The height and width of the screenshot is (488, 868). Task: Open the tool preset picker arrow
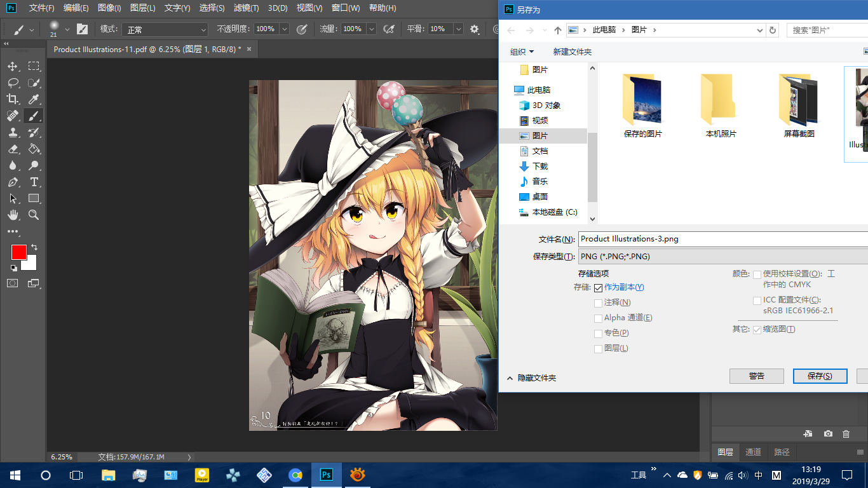[32, 30]
